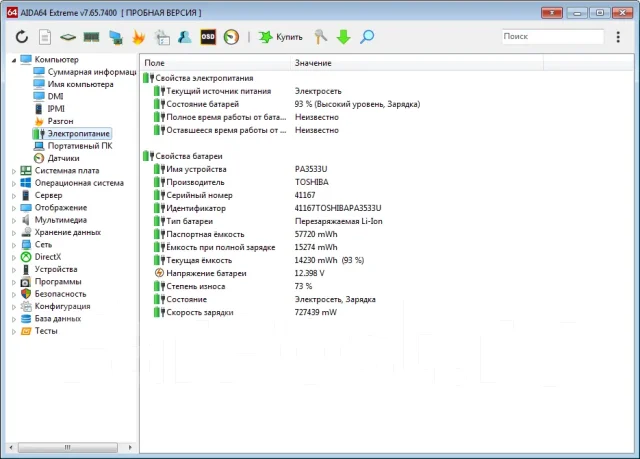Select the Разгон tree item
640x459 pixels.
tap(54, 121)
